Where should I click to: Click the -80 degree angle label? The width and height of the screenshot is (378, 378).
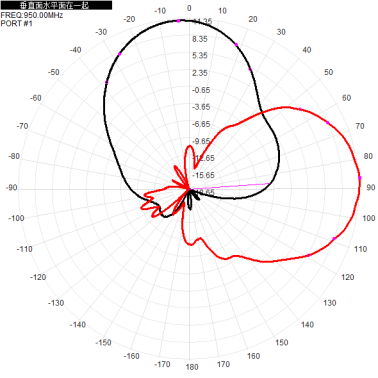(14, 156)
